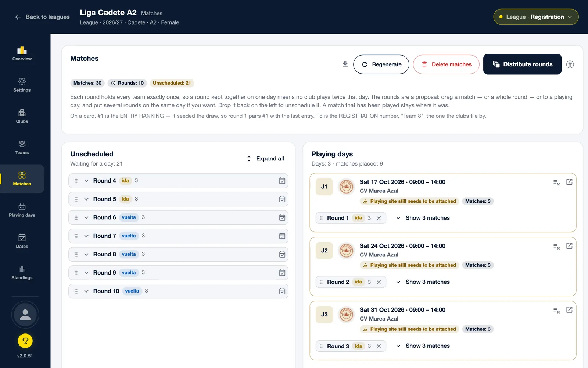Expand Round 5 row chevron
The image size is (588, 368).
click(86, 199)
